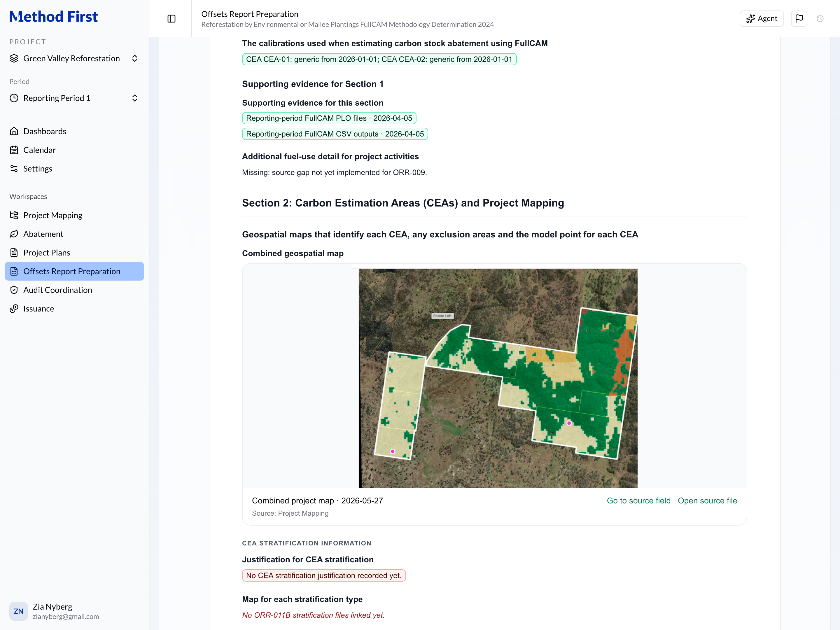
Task: Click the Rotate Left label on map
Action: click(442, 316)
